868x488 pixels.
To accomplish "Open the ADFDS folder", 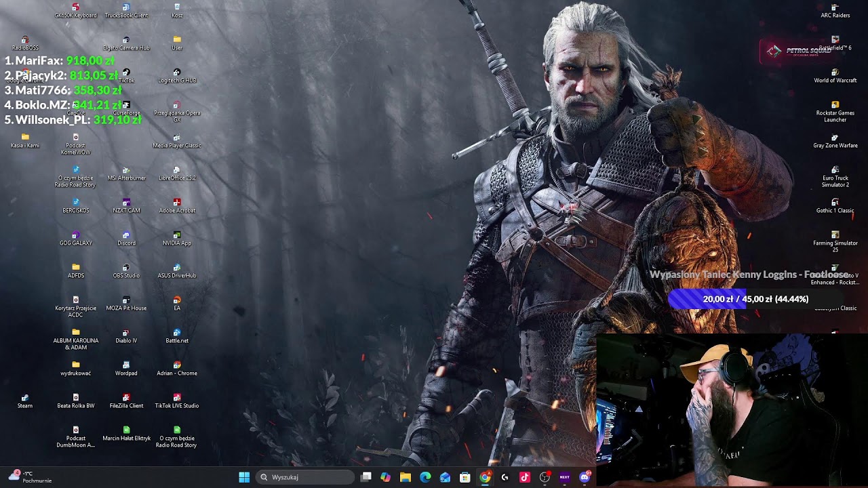I will [75, 271].
